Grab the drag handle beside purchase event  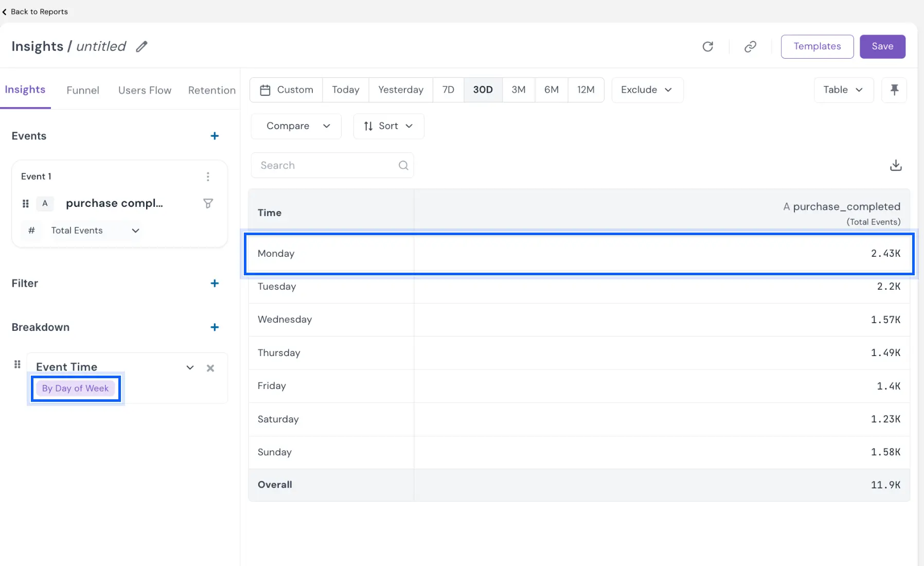26,203
